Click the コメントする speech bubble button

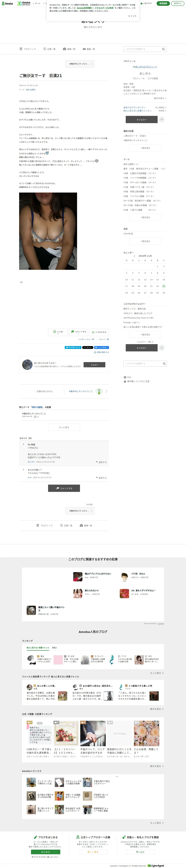tap(79, 332)
